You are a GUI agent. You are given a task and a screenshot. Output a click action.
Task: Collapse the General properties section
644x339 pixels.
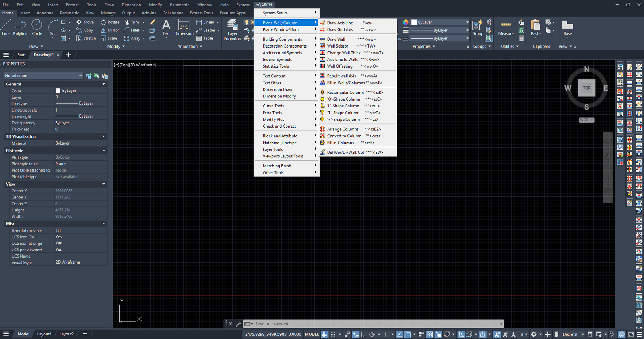tap(103, 84)
